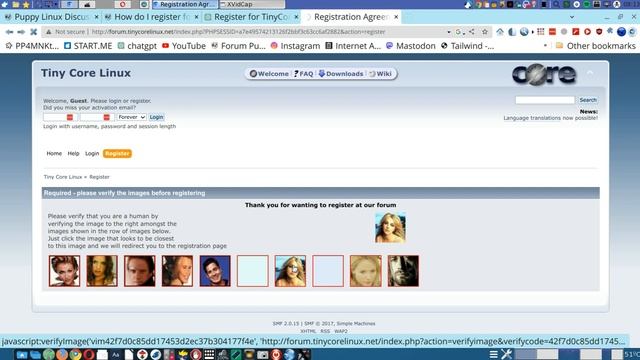Image resolution: width=640 pixels, height=360 pixels.
Task: Open the chatgpt bookmark
Action: click(137, 46)
